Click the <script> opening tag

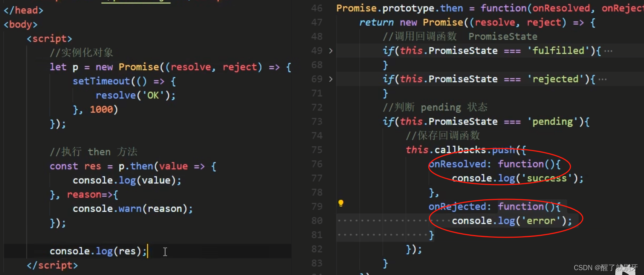pos(49,39)
